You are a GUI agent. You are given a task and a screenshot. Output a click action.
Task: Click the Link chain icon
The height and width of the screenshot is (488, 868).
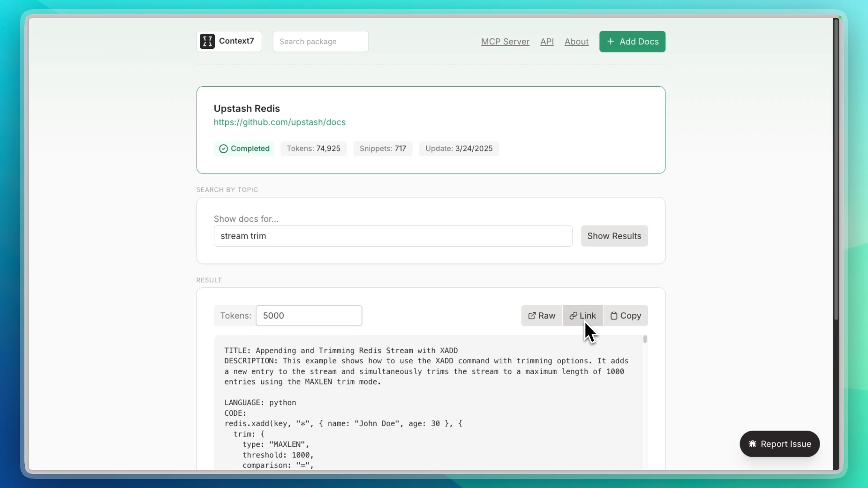pos(573,316)
